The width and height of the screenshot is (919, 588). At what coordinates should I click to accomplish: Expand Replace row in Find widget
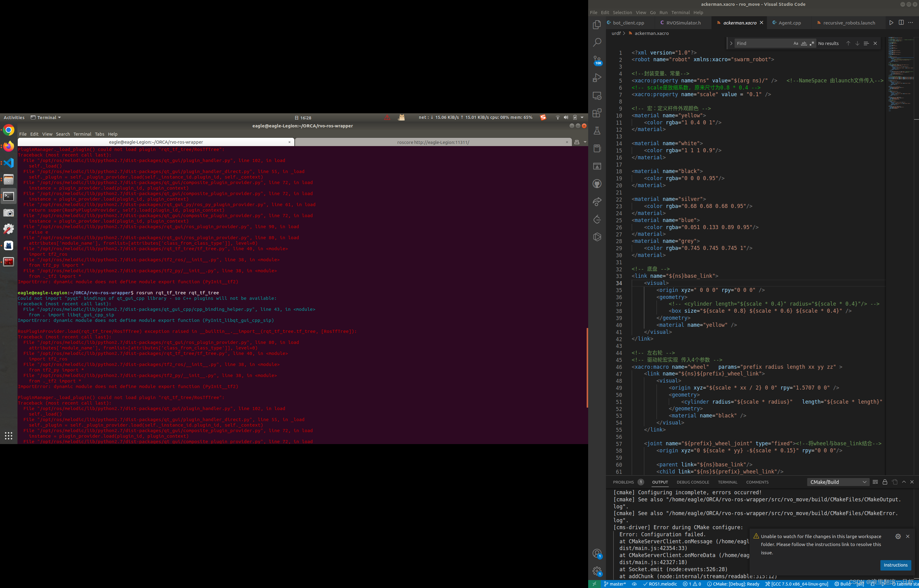731,43
